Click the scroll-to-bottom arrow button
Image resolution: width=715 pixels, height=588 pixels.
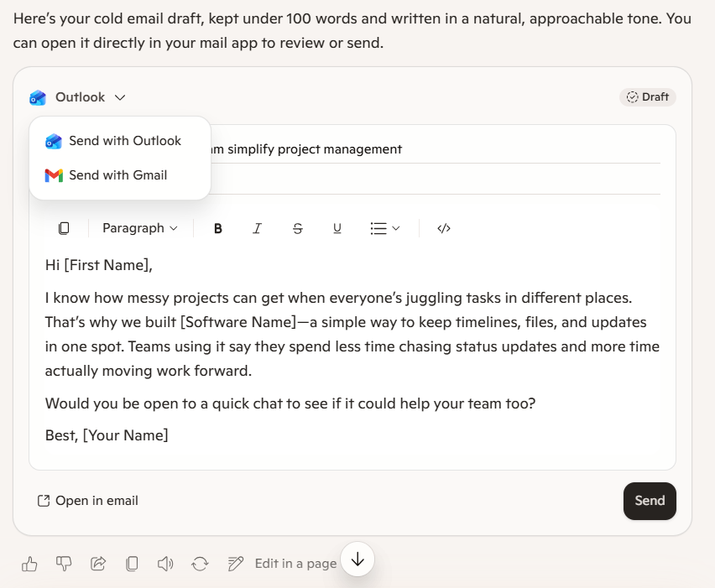tap(357, 559)
